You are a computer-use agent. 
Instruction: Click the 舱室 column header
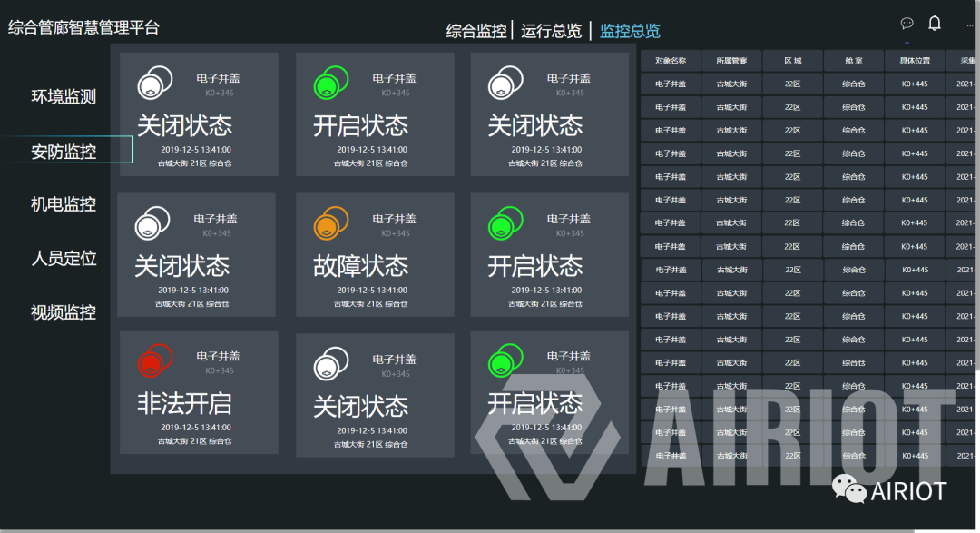pyautogui.click(x=854, y=61)
